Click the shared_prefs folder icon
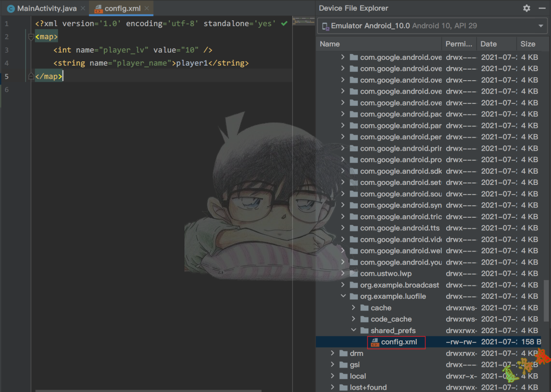 365,331
